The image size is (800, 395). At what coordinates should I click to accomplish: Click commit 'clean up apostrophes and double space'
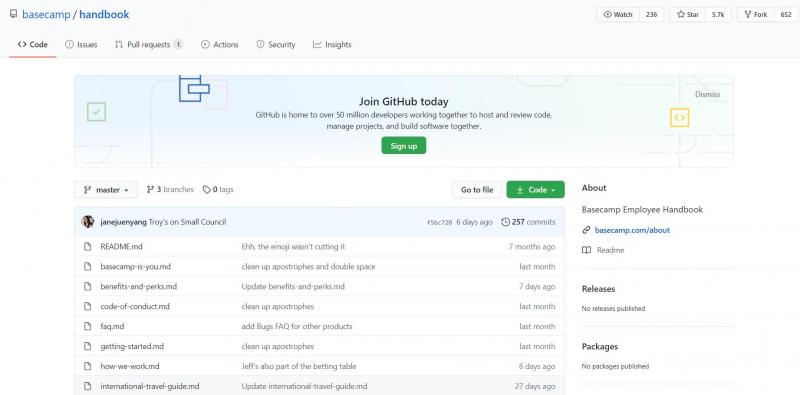(x=308, y=266)
